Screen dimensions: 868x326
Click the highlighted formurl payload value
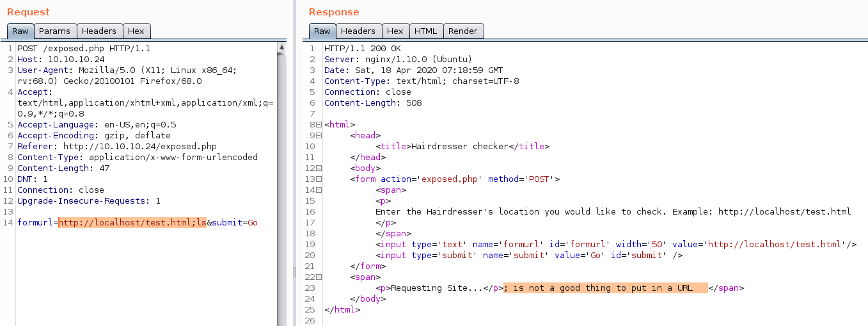132,222
